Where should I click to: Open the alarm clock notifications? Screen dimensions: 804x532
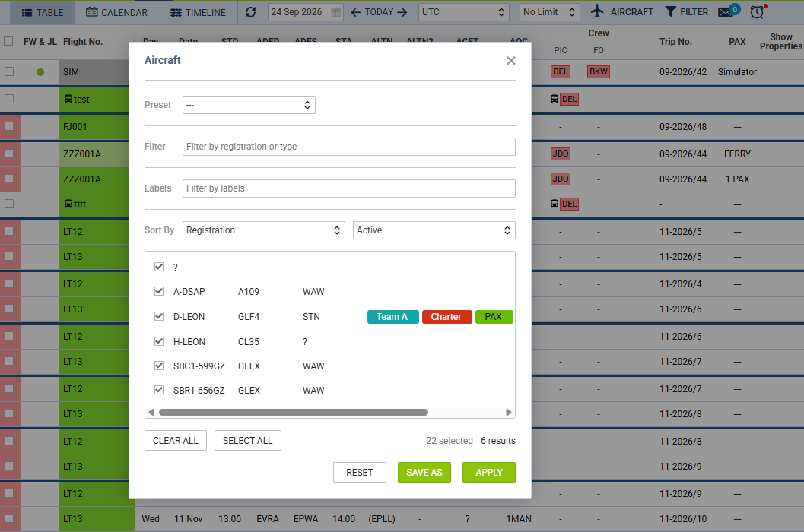pyautogui.click(x=758, y=12)
